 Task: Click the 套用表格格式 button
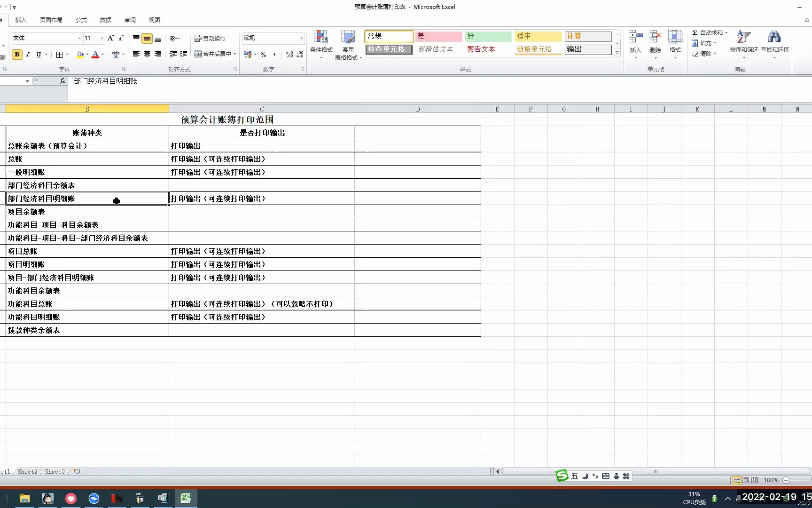(348, 45)
